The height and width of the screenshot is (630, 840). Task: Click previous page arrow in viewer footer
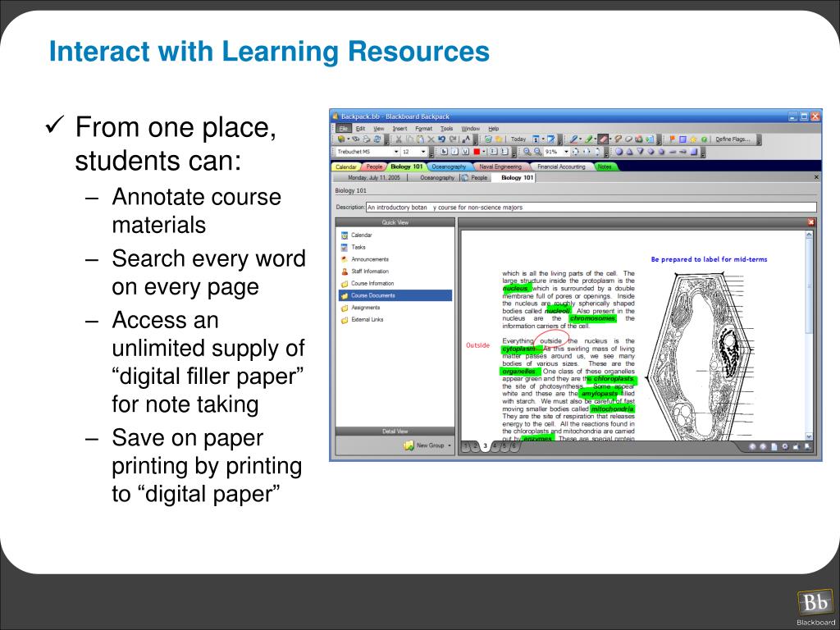click(752, 447)
